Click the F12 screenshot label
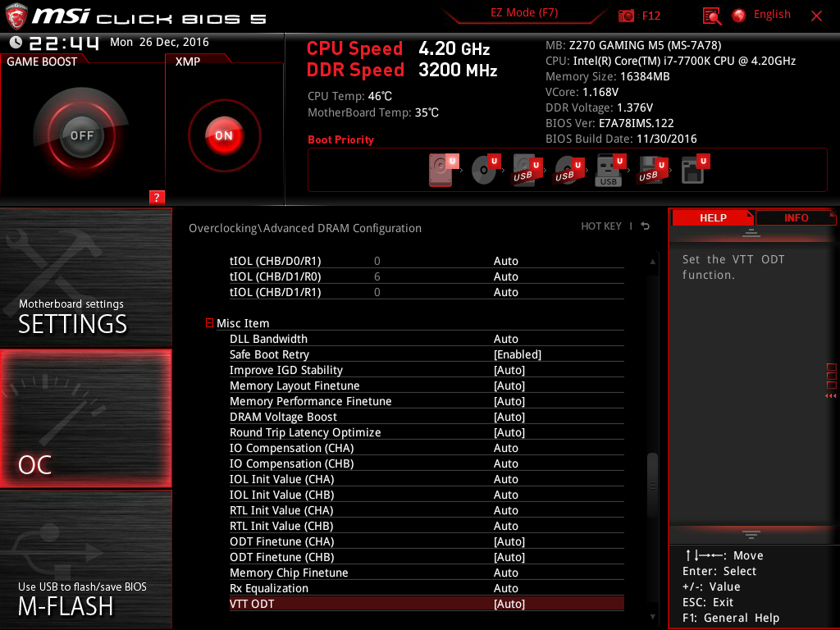Screen dimensions: 840x630 pos(651,16)
